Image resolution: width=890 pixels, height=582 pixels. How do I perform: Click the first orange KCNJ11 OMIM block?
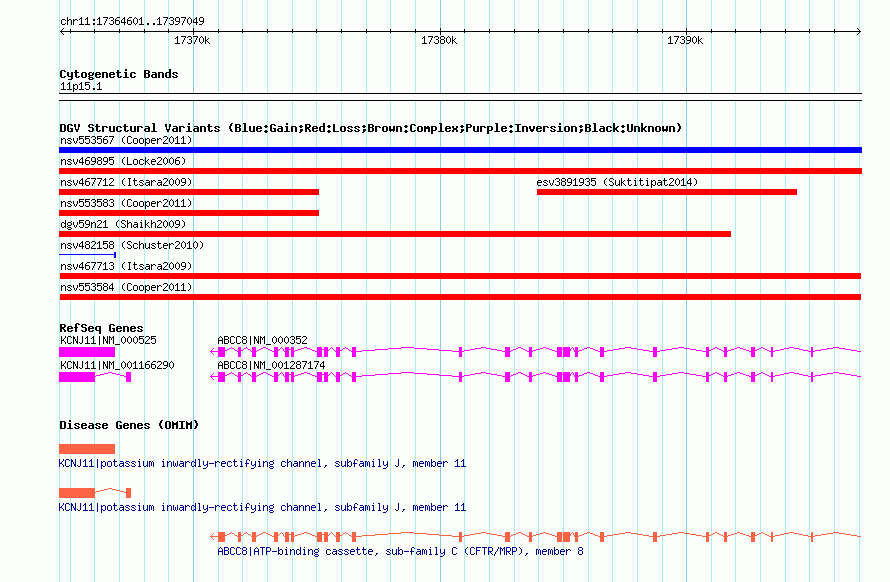[x=87, y=449]
